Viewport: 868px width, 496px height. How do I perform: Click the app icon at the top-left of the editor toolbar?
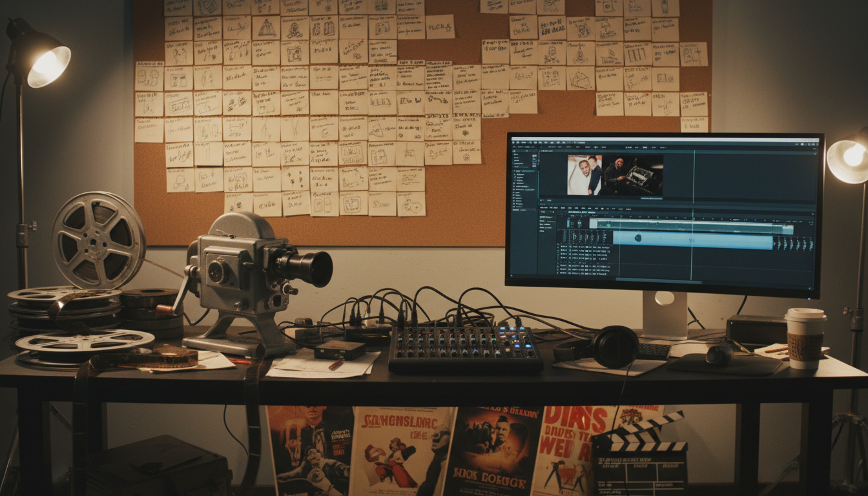[513, 142]
